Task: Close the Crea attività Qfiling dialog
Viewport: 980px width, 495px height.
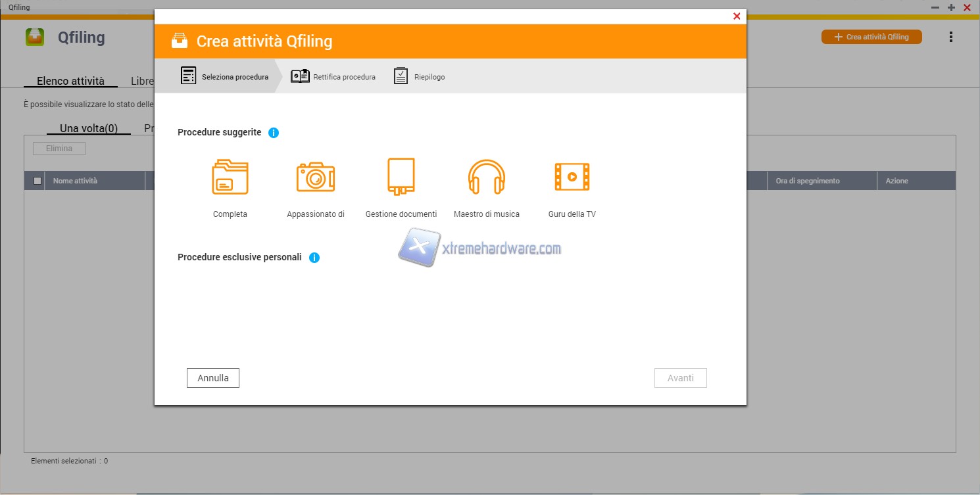Action: pos(737,16)
